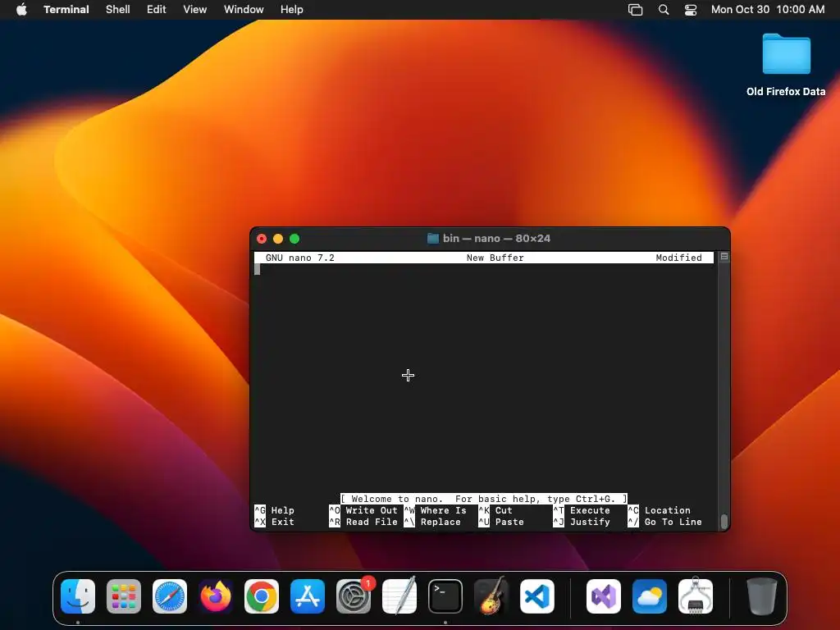
Task: Click the ^K Cut shortcut
Action: pos(496,510)
